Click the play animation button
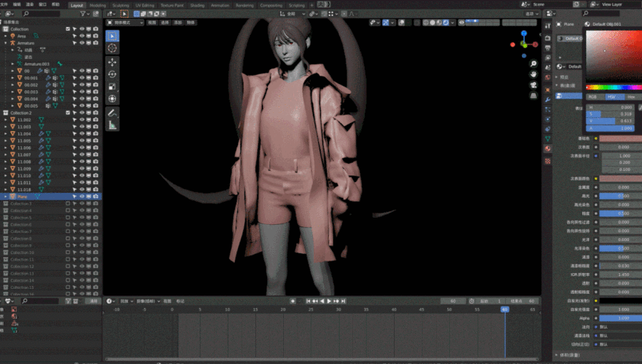642x364 pixels. pos(329,301)
